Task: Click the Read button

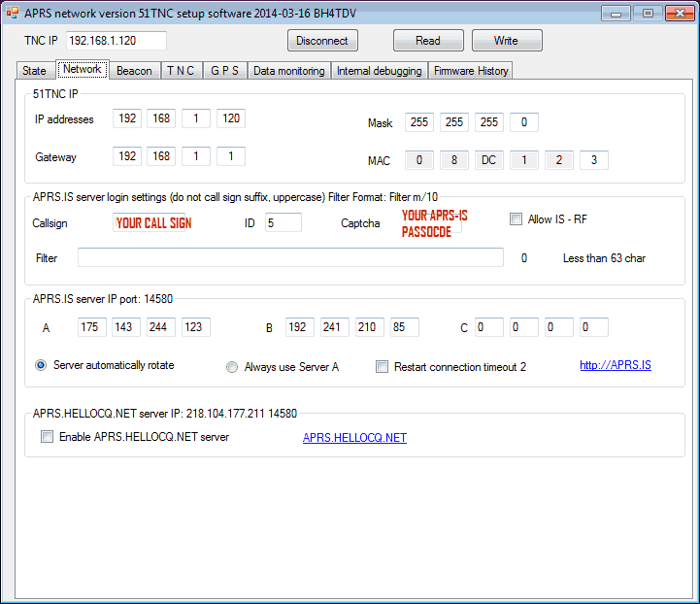Action: [x=427, y=41]
